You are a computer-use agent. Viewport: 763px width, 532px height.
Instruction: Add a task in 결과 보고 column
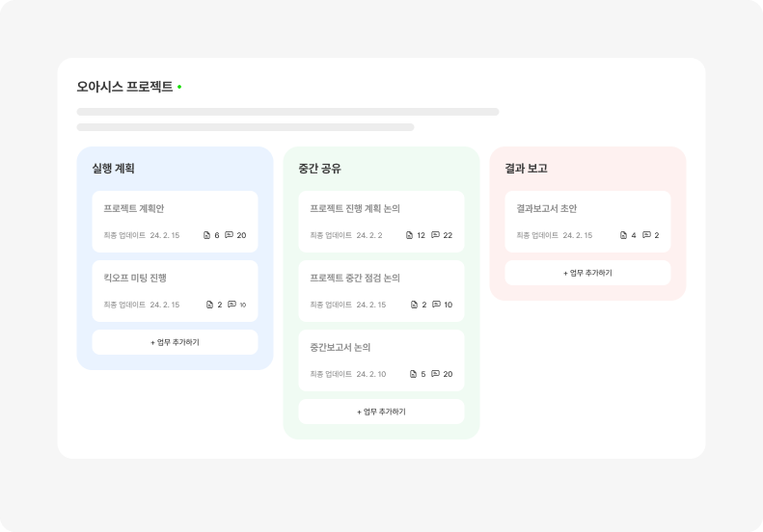(x=587, y=273)
